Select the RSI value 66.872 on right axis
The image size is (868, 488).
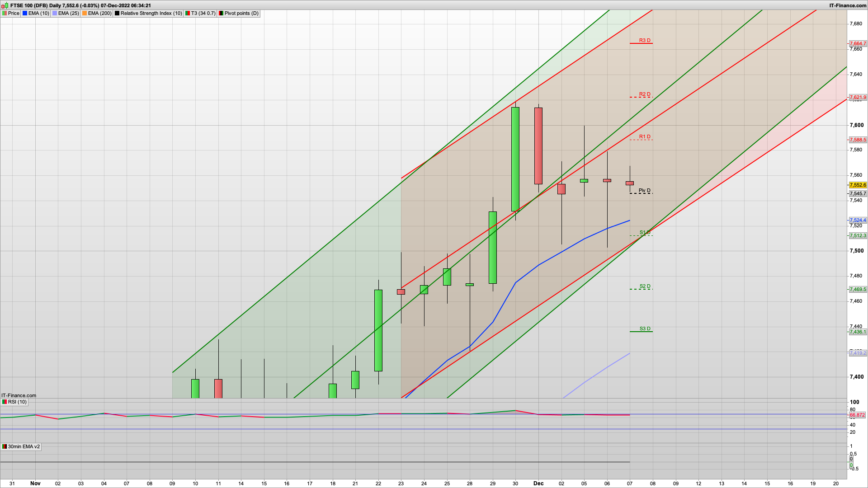pos(857,415)
